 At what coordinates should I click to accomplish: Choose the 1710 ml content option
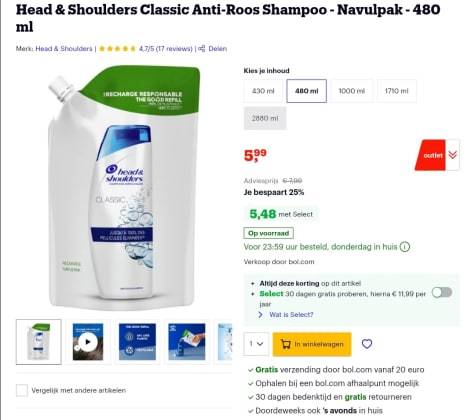[397, 91]
